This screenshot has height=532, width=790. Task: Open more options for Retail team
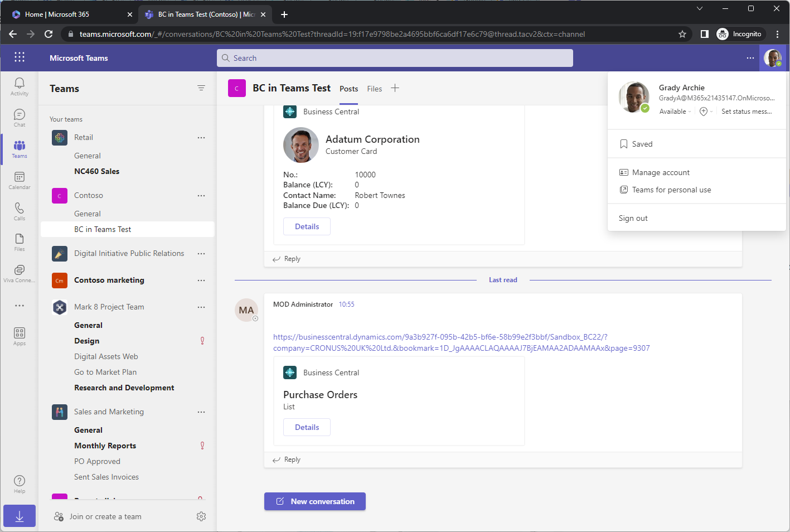click(x=201, y=138)
